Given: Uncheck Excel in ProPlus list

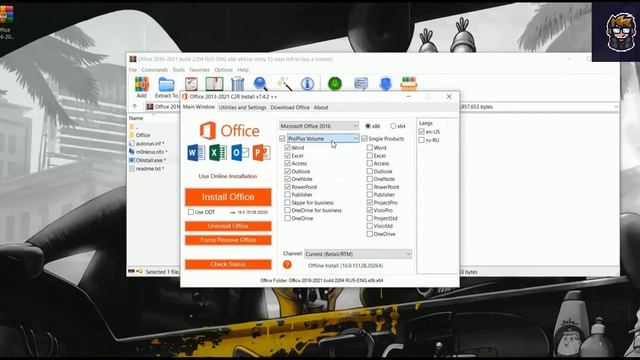Looking at the screenshot, I should click(287, 156).
